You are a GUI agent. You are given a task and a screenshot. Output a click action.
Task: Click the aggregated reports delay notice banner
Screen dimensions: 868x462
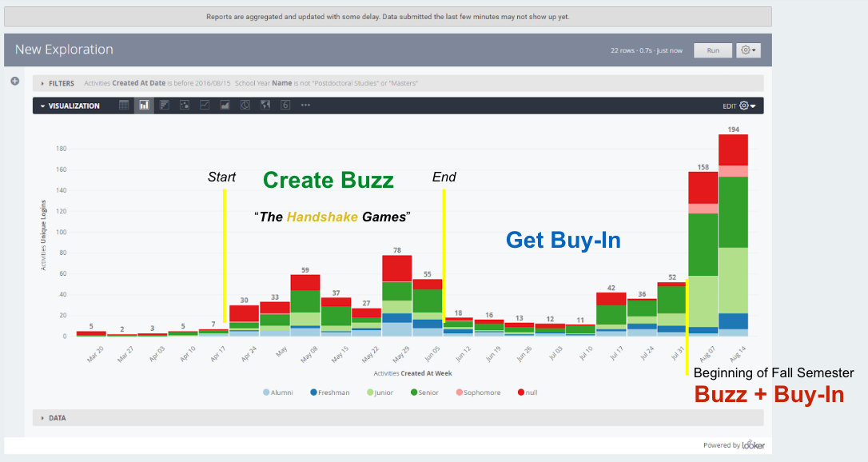[x=388, y=17]
